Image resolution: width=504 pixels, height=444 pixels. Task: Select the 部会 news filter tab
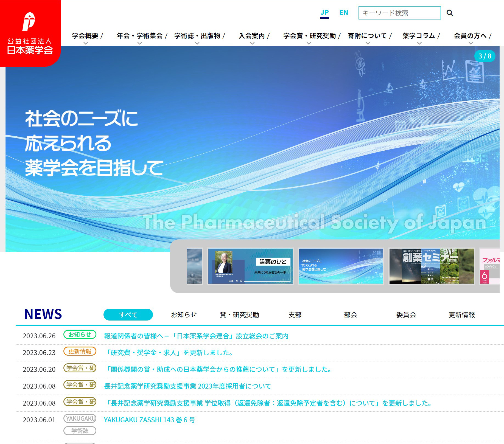coord(351,315)
